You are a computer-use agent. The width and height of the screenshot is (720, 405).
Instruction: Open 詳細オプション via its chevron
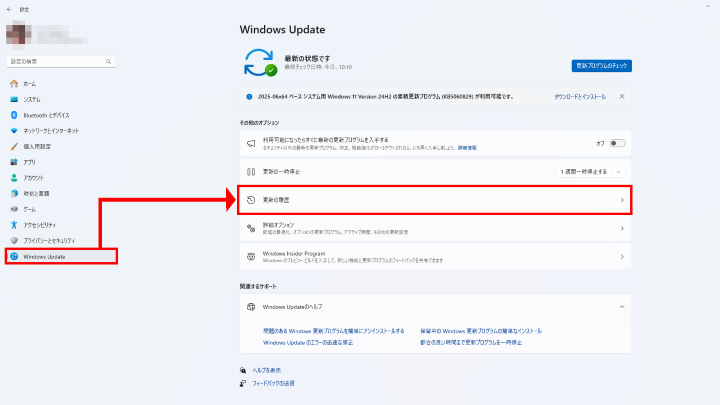pos(622,228)
